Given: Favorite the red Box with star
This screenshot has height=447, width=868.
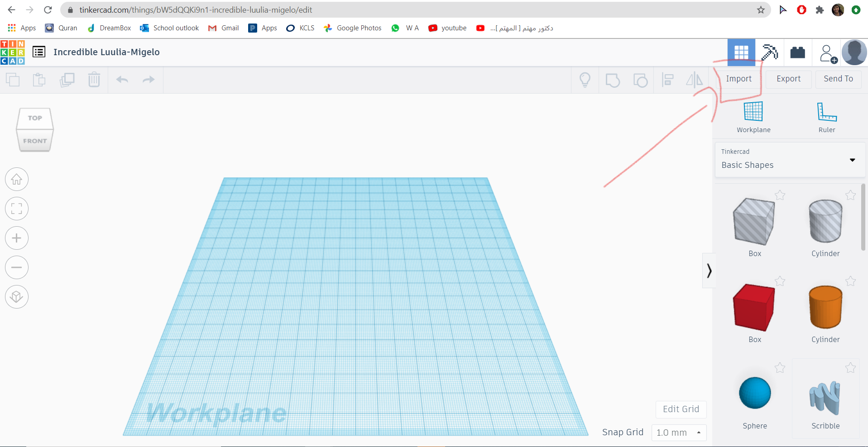Looking at the screenshot, I should 780,281.
